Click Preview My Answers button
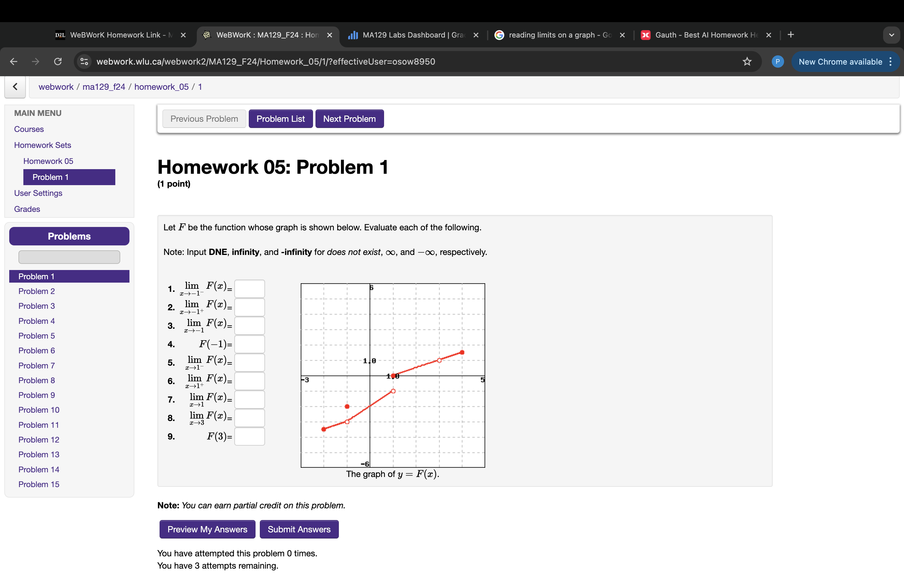904x588 pixels. (x=207, y=529)
